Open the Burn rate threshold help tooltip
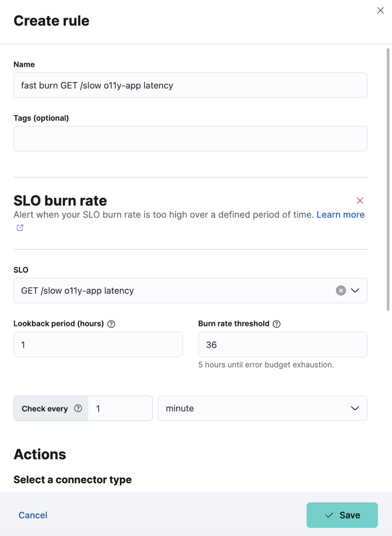 tap(276, 324)
